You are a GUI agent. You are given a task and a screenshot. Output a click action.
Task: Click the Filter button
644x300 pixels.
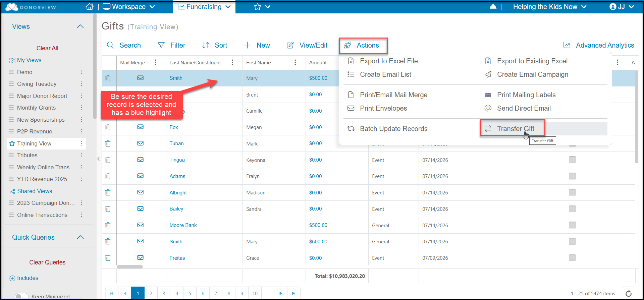[171, 45]
